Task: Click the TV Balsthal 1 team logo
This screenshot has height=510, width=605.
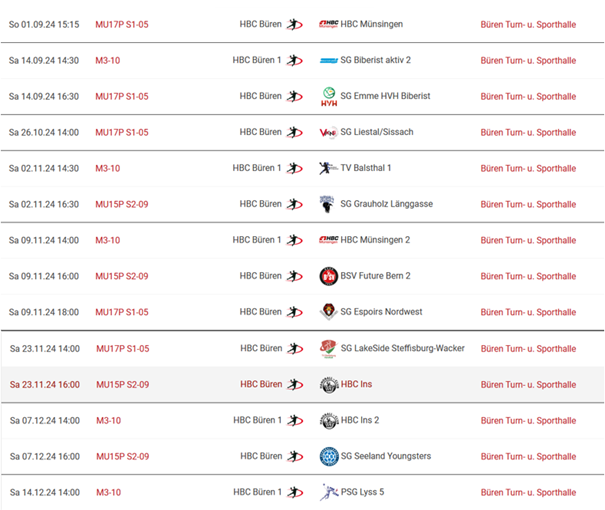Action: click(329, 168)
